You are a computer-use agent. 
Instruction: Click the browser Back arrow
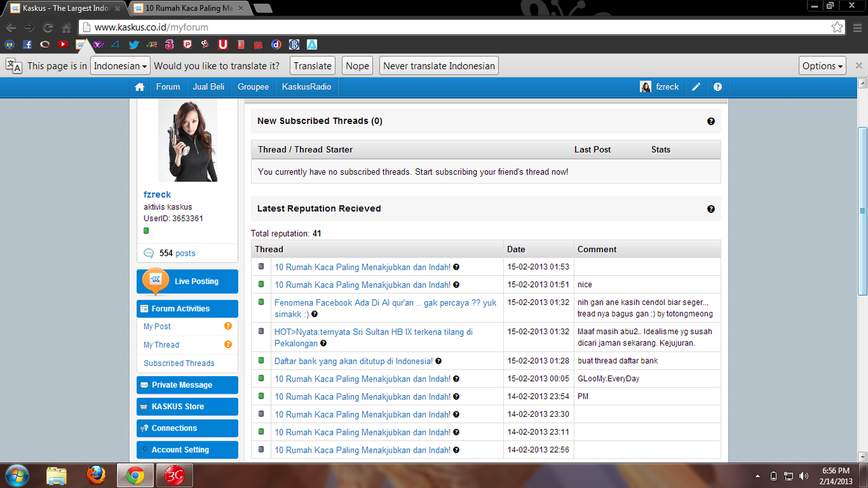[11, 28]
